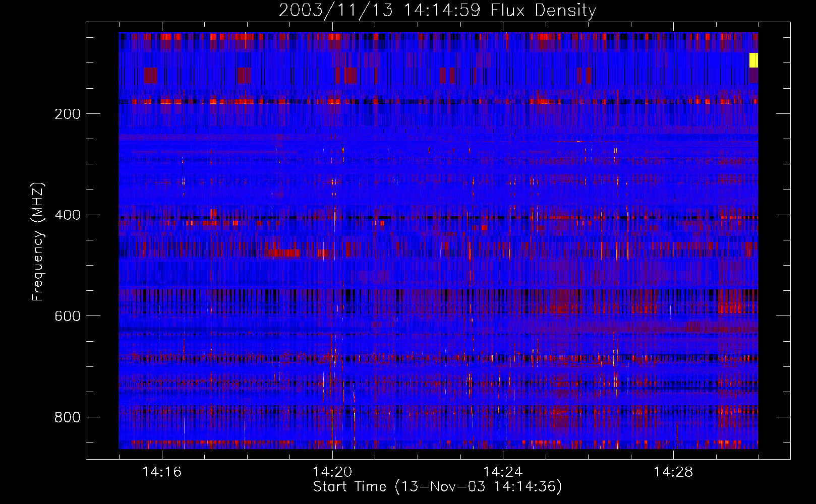This screenshot has width=816, height=504.
Task: Click the plot title '2003/11/13 14:14:59 Flux Density'
Action: coord(437,10)
